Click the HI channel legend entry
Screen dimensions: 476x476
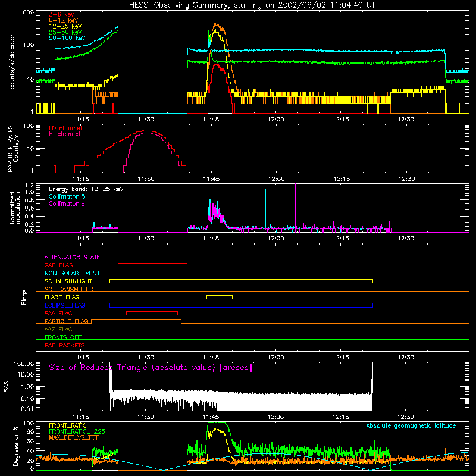(64, 134)
